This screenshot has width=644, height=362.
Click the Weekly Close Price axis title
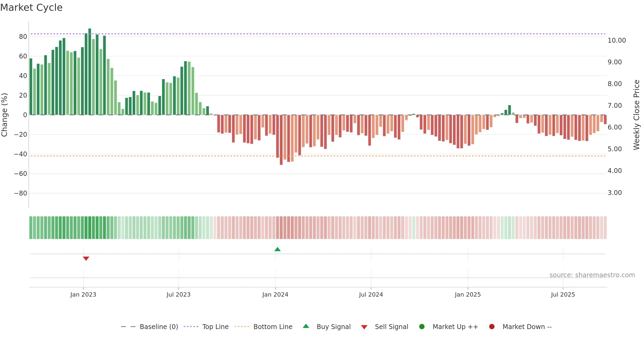636,115
